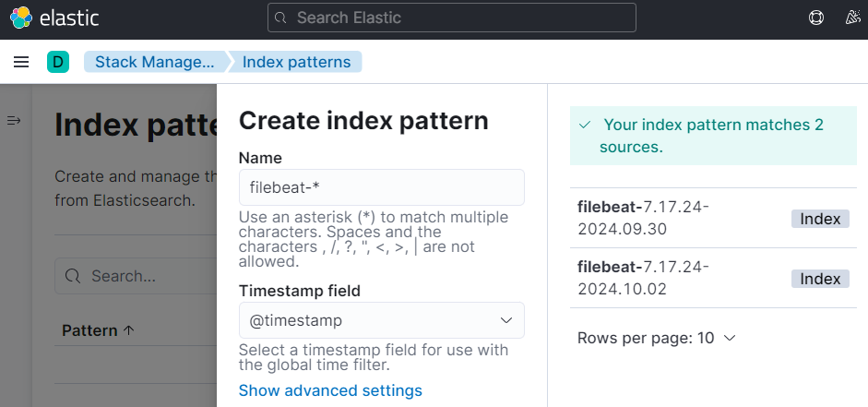Click the filebeat-* Name input field
The height and width of the screenshot is (407, 868).
coord(381,187)
